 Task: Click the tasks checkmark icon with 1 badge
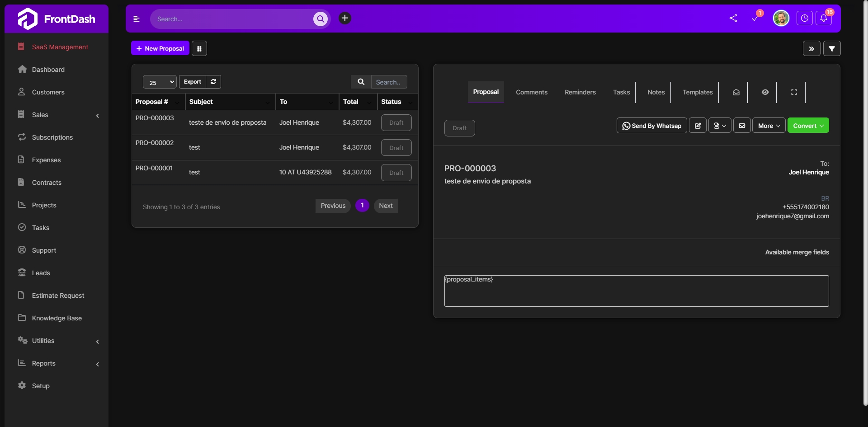pos(755,19)
